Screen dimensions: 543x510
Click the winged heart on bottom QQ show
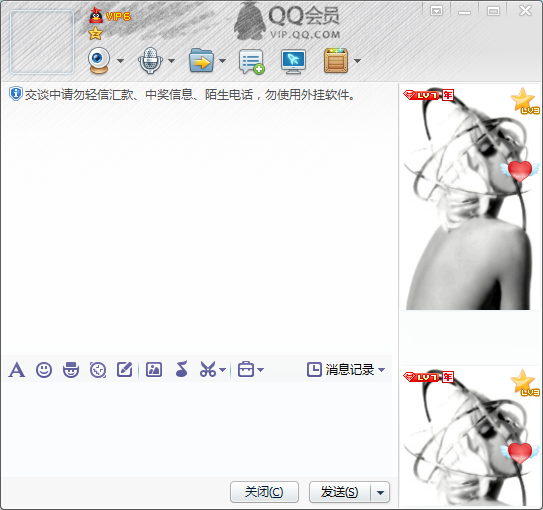pyautogui.click(x=520, y=452)
